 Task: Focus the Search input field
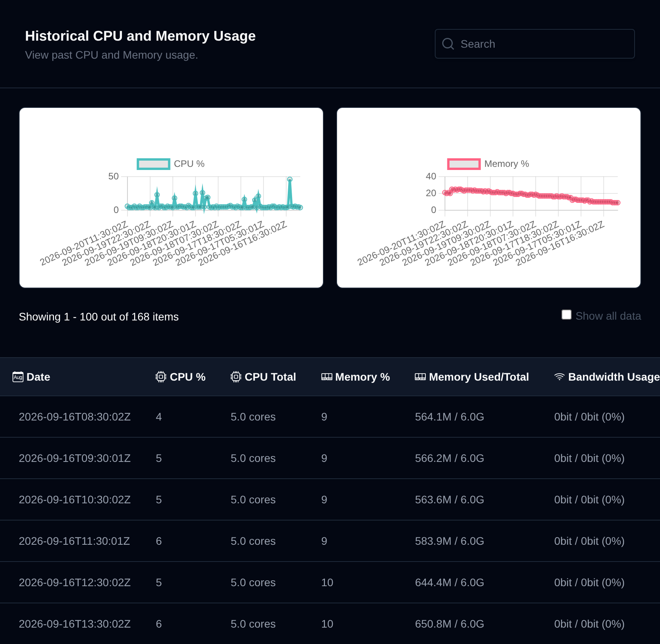[x=535, y=44]
